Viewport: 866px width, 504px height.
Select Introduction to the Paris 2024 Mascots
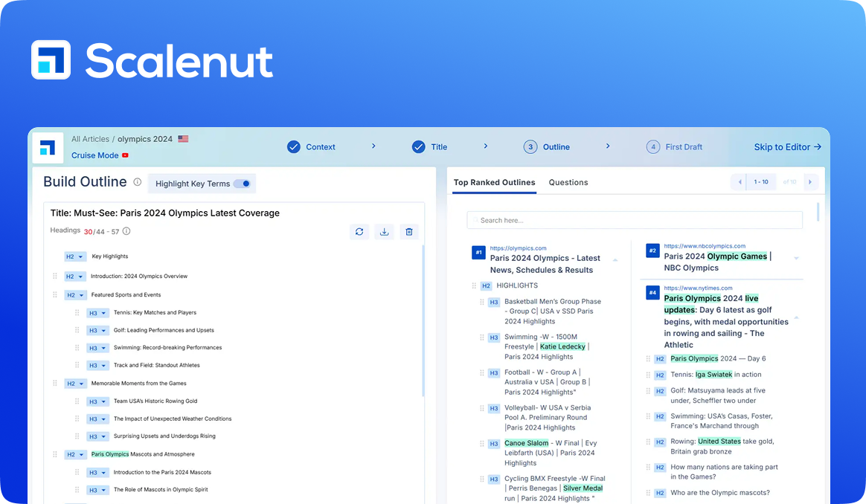162,473
